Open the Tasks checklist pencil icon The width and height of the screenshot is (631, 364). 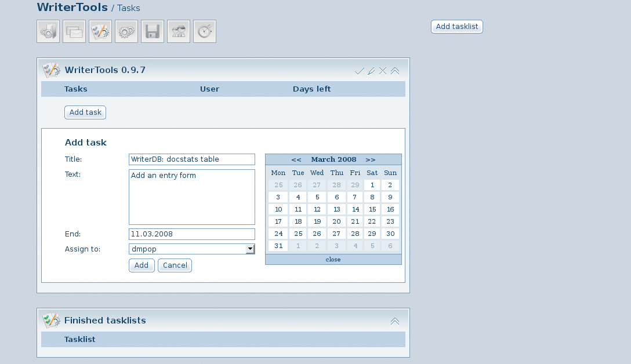[x=100, y=31]
